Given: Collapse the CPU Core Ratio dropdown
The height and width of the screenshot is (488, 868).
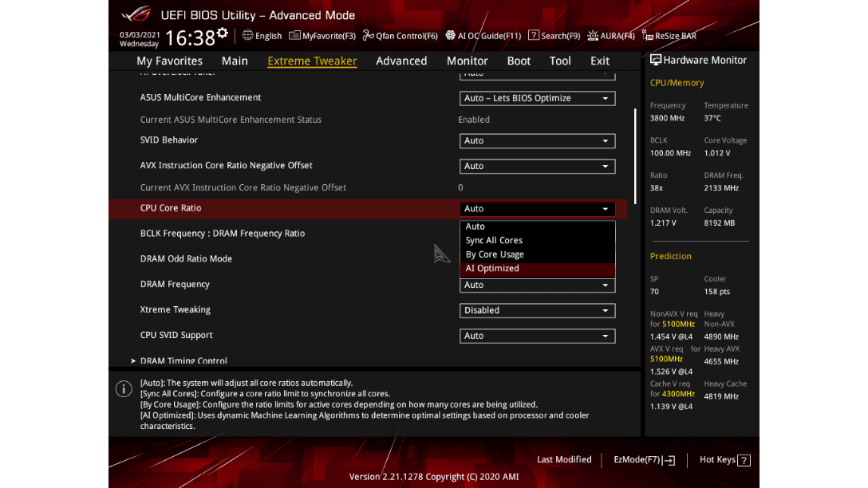Looking at the screenshot, I should click(x=537, y=209).
